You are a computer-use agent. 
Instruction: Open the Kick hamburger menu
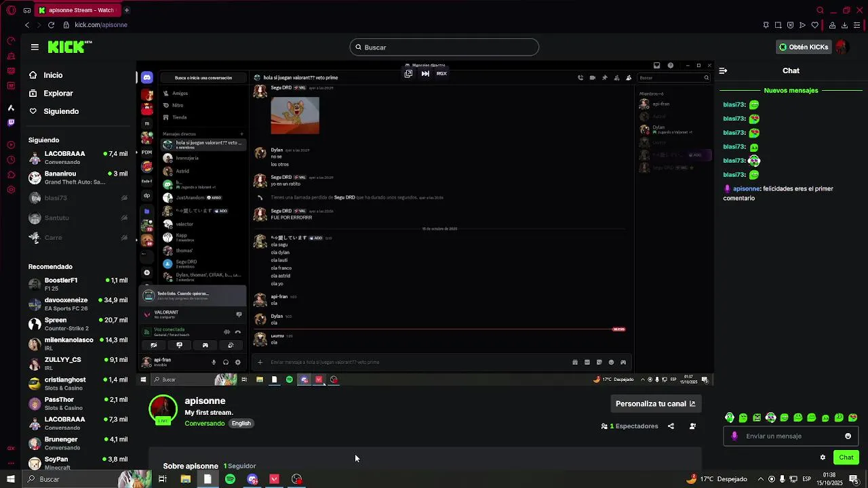[x=35, y=47]
